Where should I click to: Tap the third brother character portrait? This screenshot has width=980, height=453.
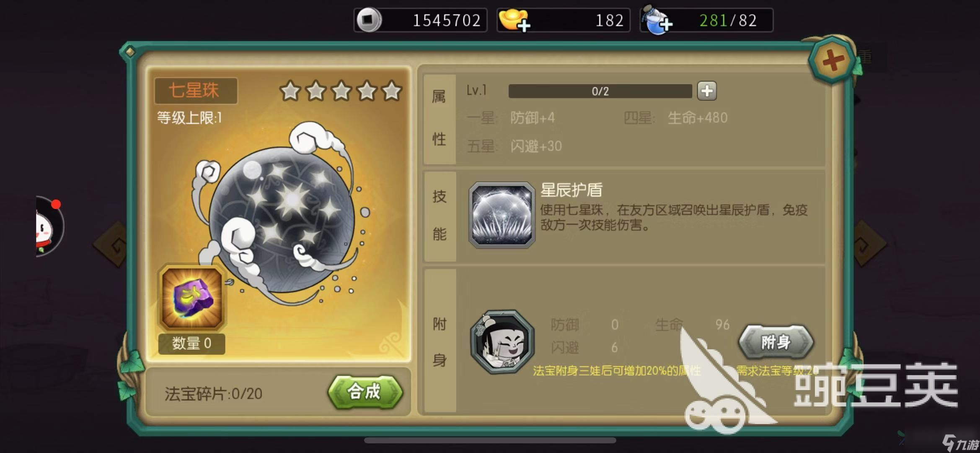click(502, 342)
